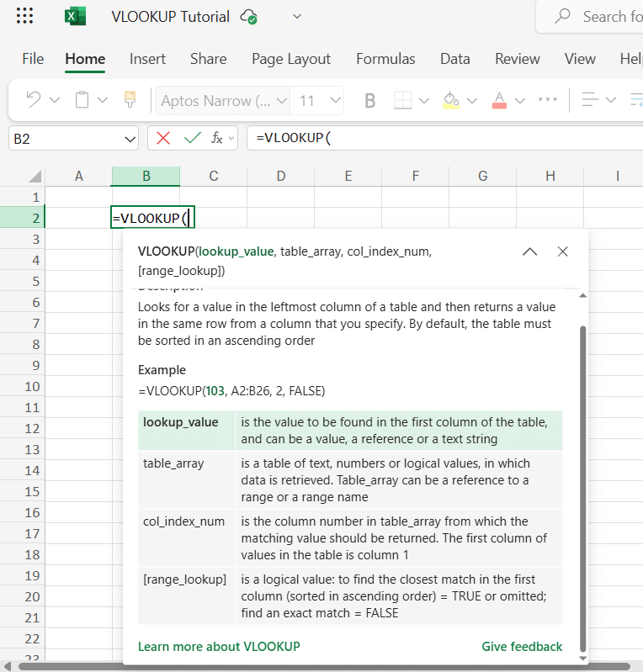
Task: Click the Borders icon
Action: click(x=403, y=100)
